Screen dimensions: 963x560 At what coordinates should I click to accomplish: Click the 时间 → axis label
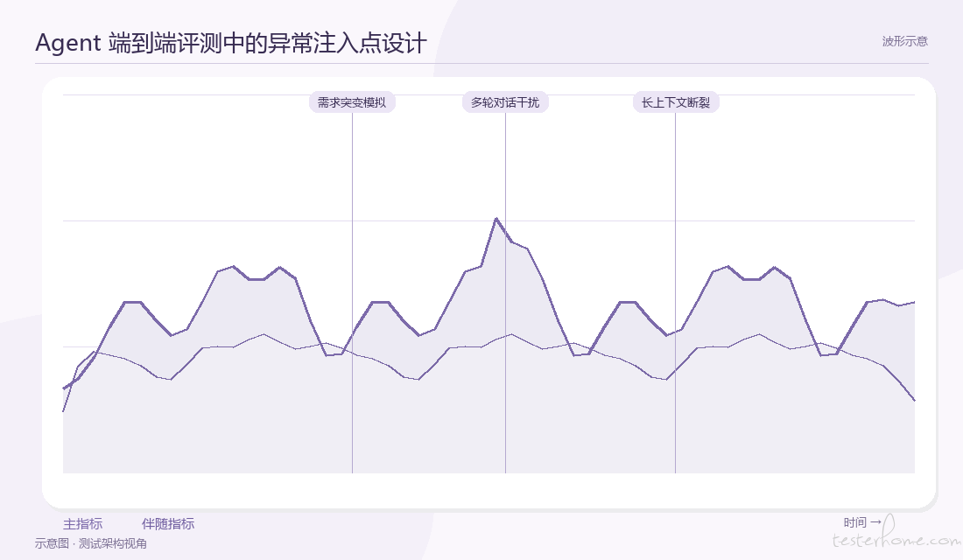point(863,522)
